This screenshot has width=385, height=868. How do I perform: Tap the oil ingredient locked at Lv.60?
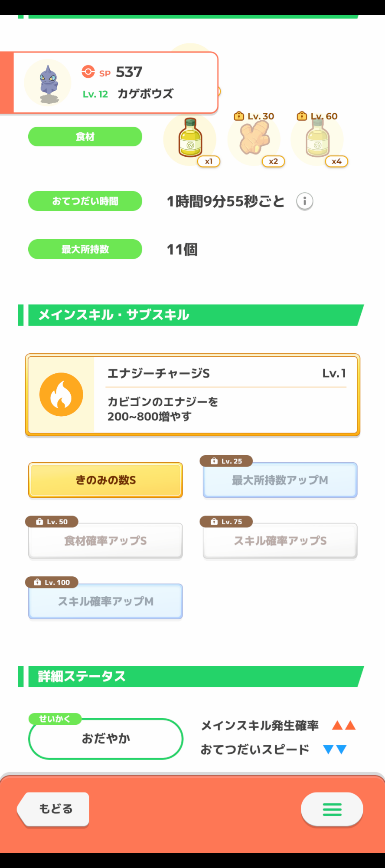tap(317, 139)
